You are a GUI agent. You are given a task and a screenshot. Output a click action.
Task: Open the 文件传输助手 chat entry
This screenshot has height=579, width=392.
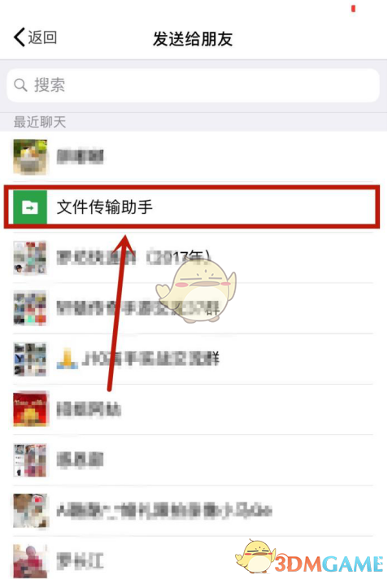pyautogui.click(x=192, y=207)
